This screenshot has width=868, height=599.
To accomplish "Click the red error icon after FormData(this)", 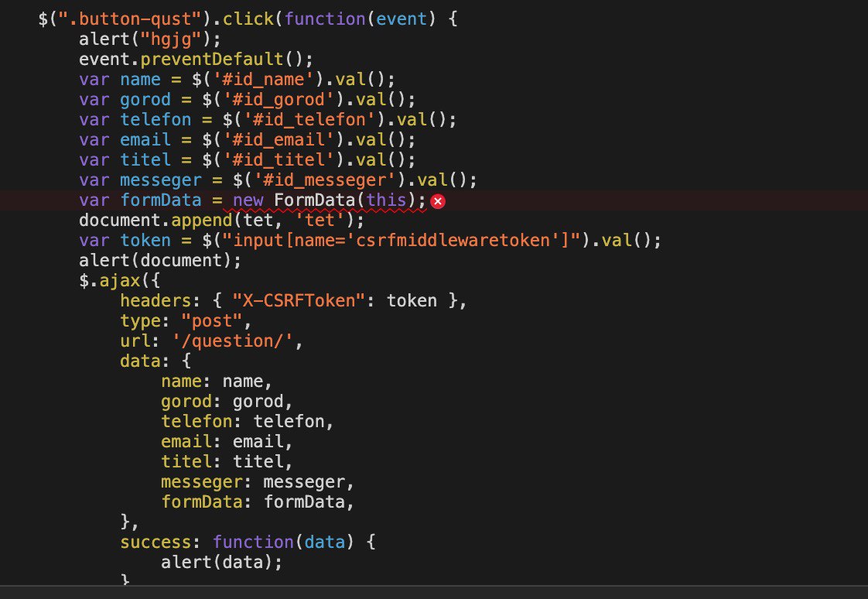I will pos(437,201).
